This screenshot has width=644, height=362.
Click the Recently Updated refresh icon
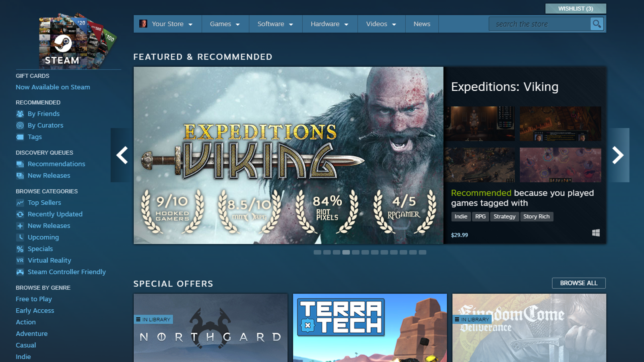coord(20,214)
